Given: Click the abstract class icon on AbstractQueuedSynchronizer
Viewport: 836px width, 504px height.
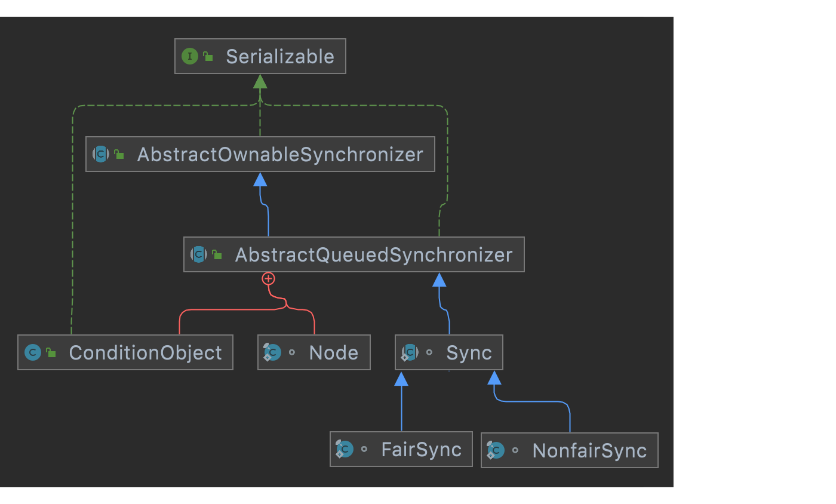Looking at the screenshot, I should [199, 255].
